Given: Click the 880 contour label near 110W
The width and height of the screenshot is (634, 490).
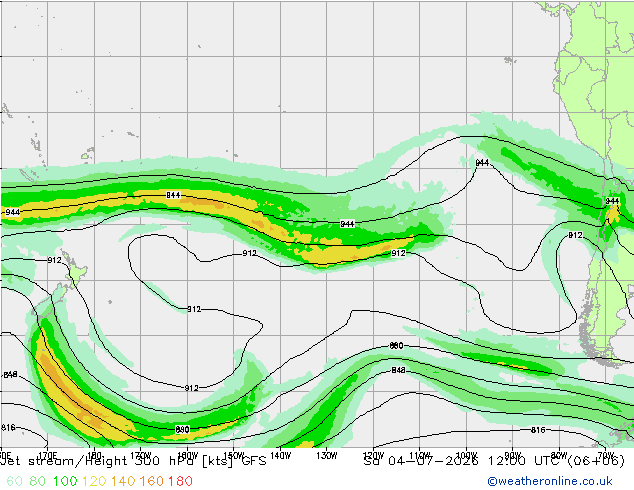Looking at the screenshot, I should (396, 346).
